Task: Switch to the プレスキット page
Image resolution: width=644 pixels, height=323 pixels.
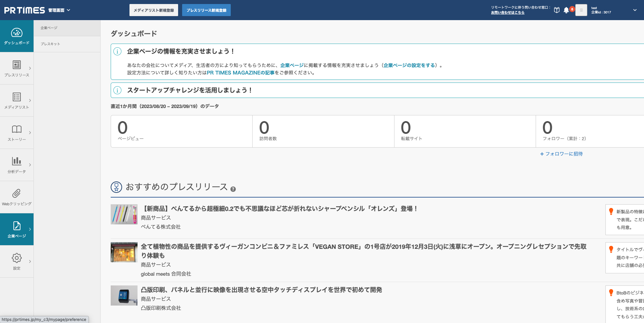Action: click(50, 44)
